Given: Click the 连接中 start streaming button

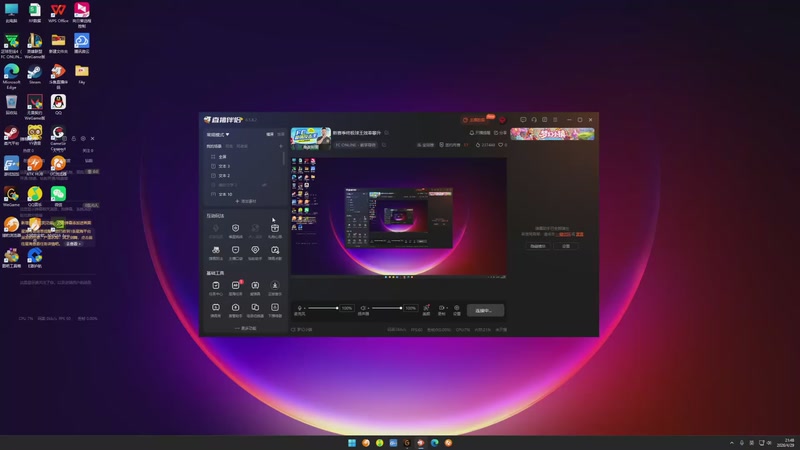Looking at the screenshot, I should coord(485,310).
